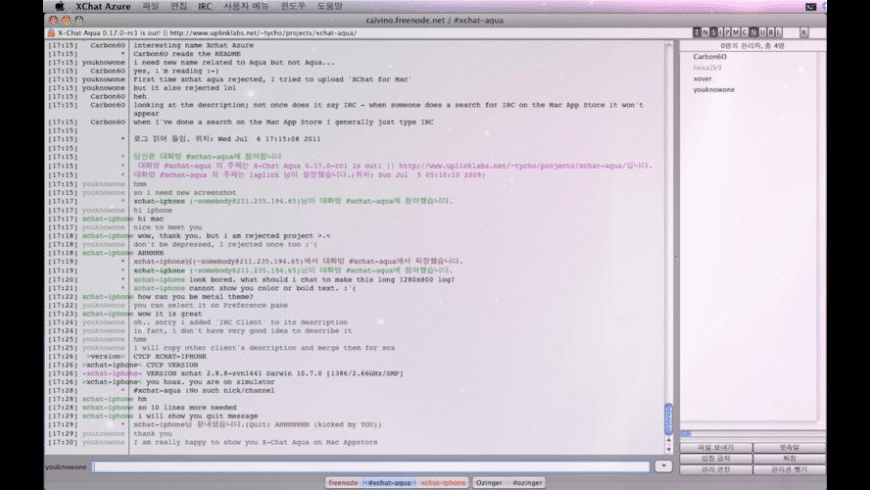Click the menu bar icon at top right
Image resolution: width=870 pixels, height=490 pixels.
[x=811, y=7]
